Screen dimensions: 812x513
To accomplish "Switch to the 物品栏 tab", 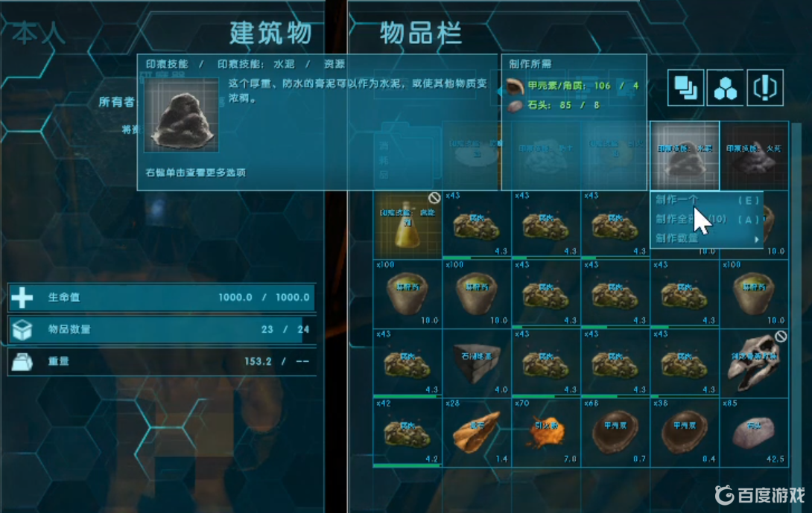I will click(420, 33).
